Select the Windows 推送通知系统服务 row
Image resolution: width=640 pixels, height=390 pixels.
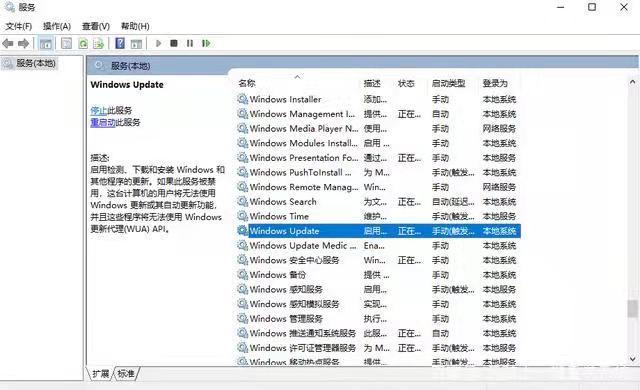click(x=378, y=333)
